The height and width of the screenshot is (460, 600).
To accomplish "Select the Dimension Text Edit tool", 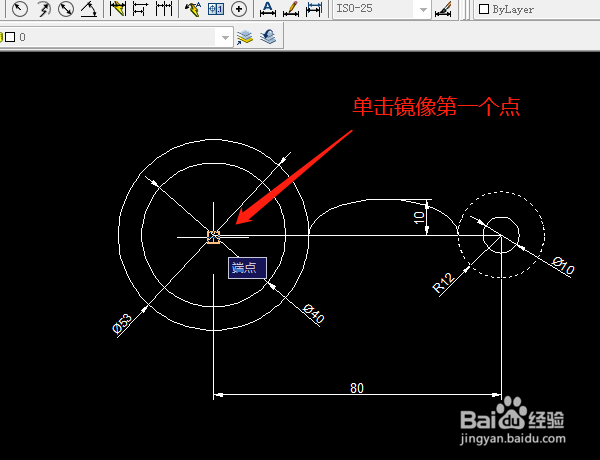I will pyautogui.click(x=291, y=9).
